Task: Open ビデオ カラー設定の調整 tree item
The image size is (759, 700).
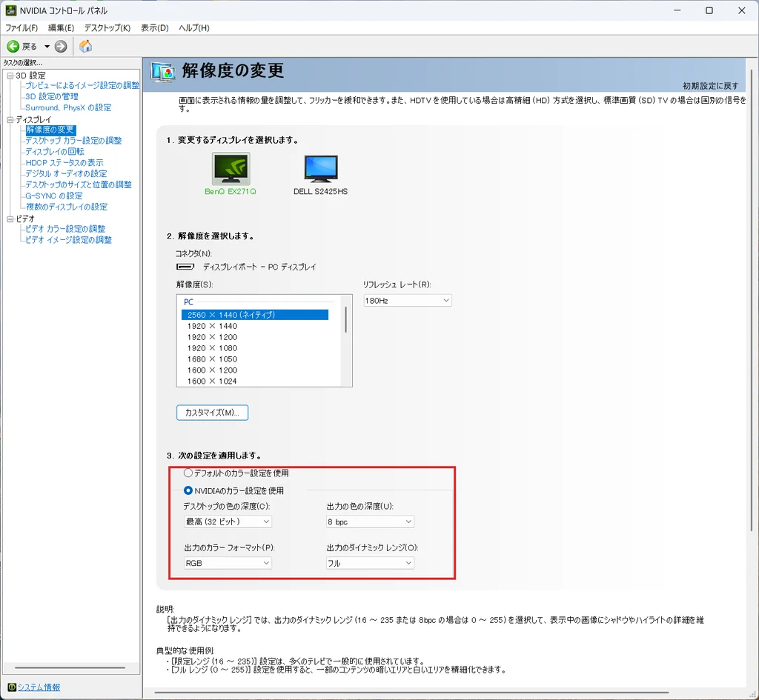Action: click(65, 229)
